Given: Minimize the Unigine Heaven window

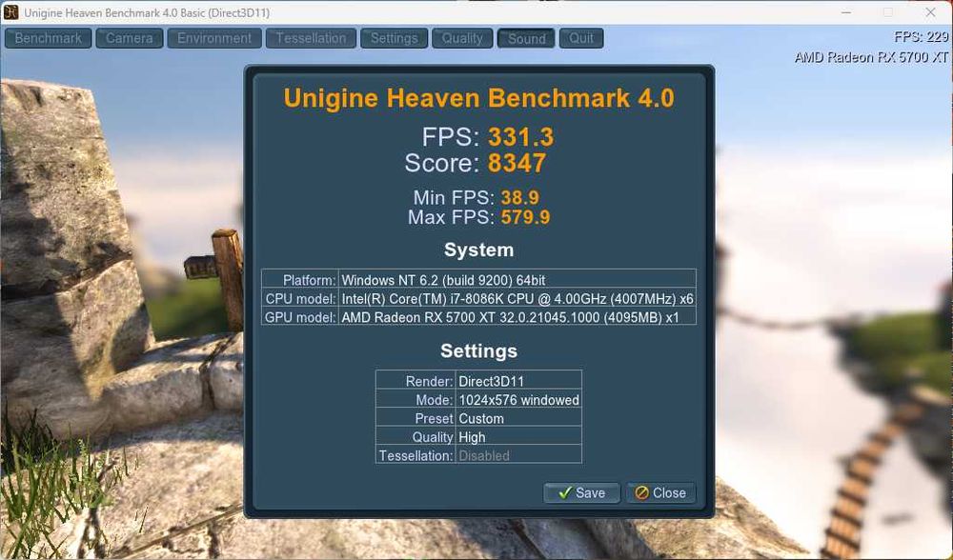Looking at the screenshot, I should (846, 12).
